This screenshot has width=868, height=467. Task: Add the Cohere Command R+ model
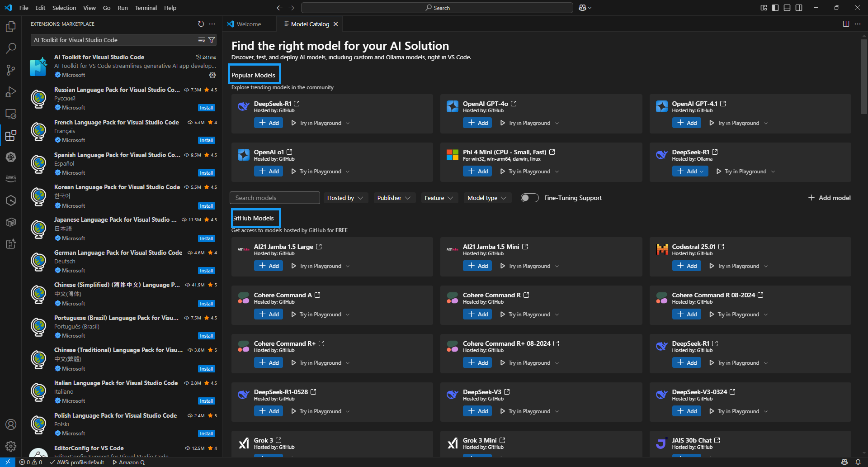[269, 362]
